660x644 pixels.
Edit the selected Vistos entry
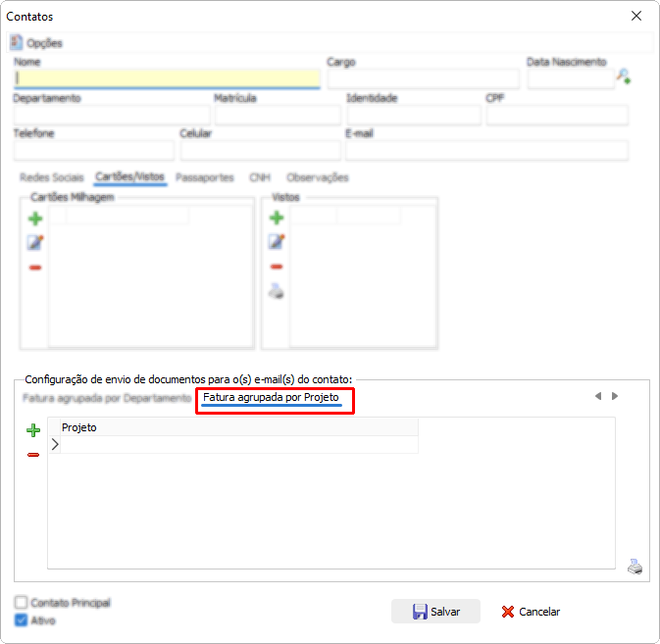[277, 242]
